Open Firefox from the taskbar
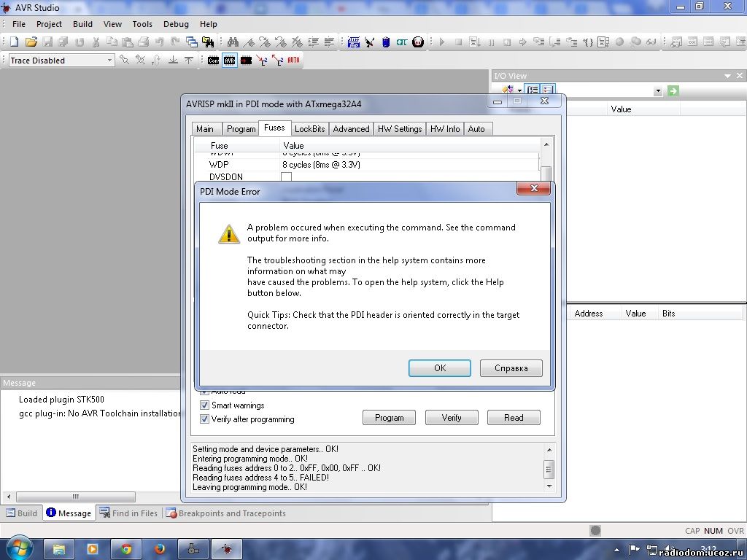Image resolution: width=747 pixels, height=560 pixels. click(x=160, y=549)
